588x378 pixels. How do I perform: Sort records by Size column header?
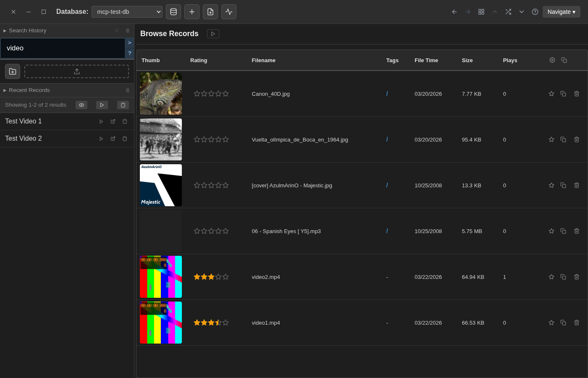[467, 60]
